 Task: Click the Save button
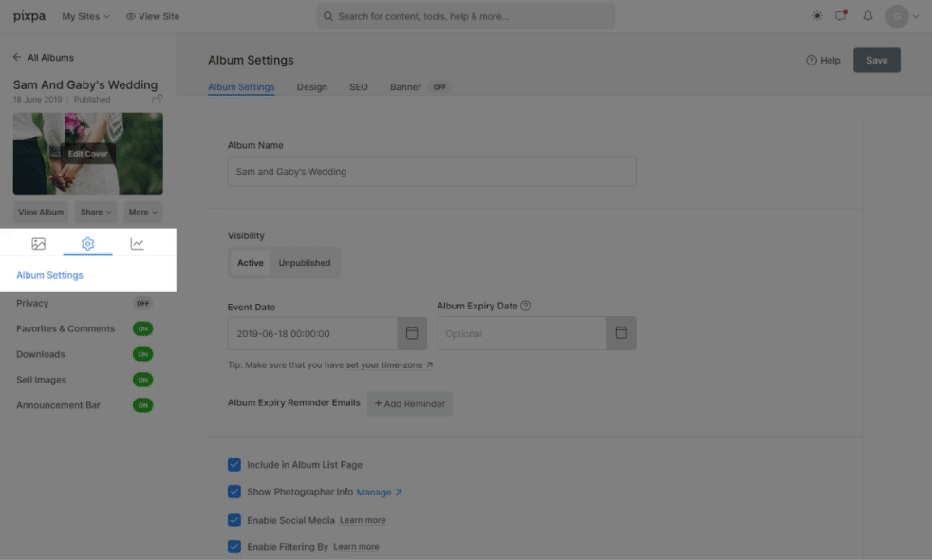point(876,60)
